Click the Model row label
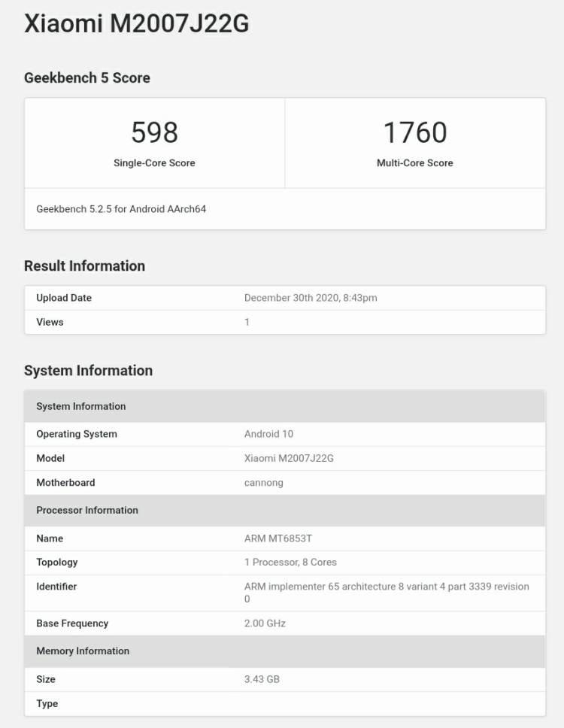Viewport: 564px width, 728px height. tap(50, 458)
